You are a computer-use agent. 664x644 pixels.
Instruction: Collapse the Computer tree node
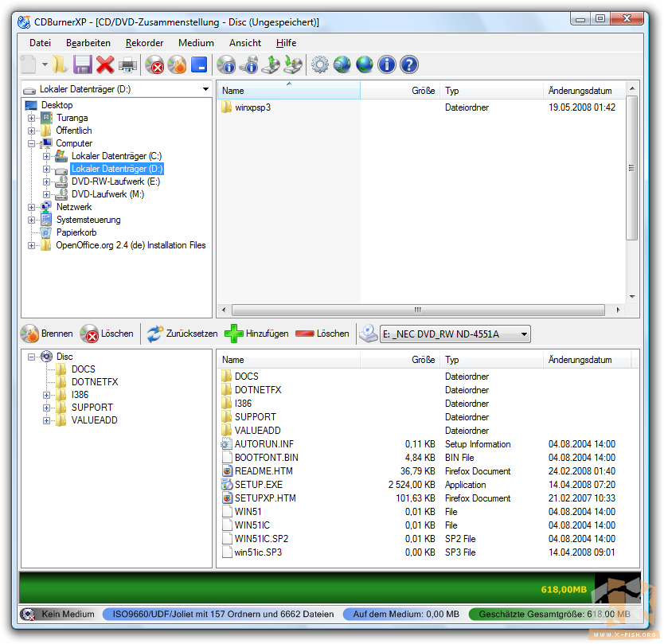coord(32,143)
